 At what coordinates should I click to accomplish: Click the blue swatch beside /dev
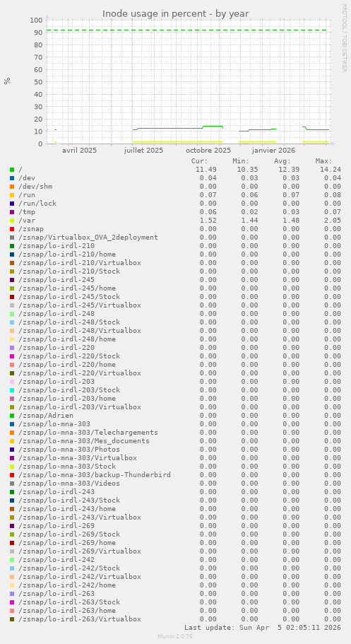tap(12, 178)
